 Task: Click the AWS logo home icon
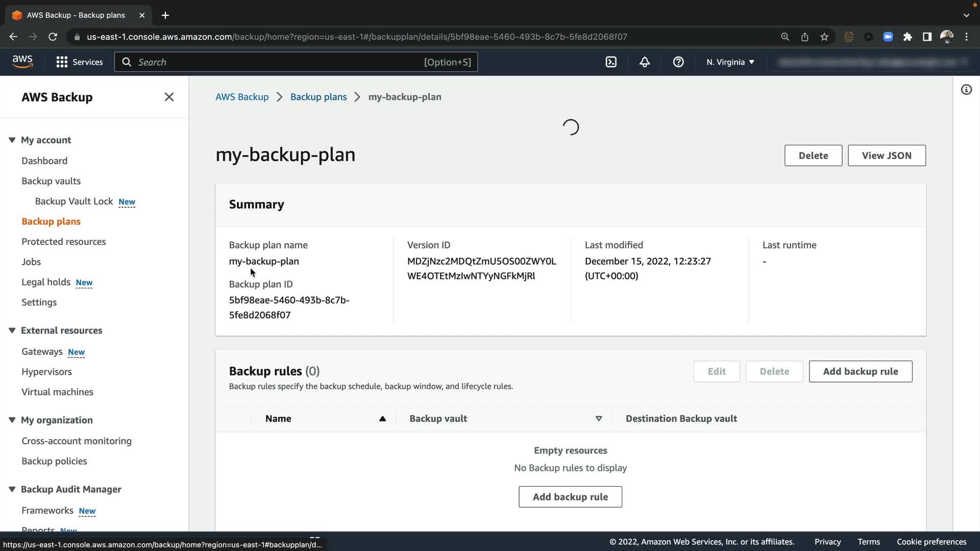coord(22,62)
